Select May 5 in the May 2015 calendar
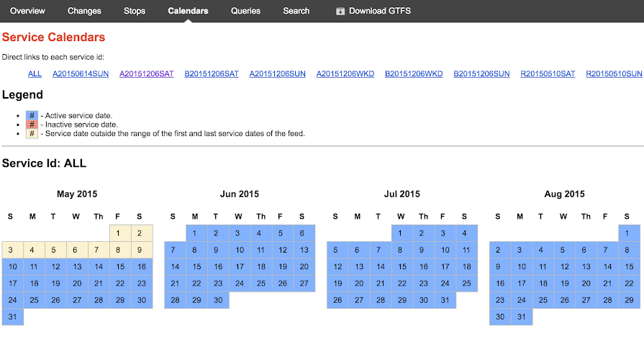 click(56, 250)
